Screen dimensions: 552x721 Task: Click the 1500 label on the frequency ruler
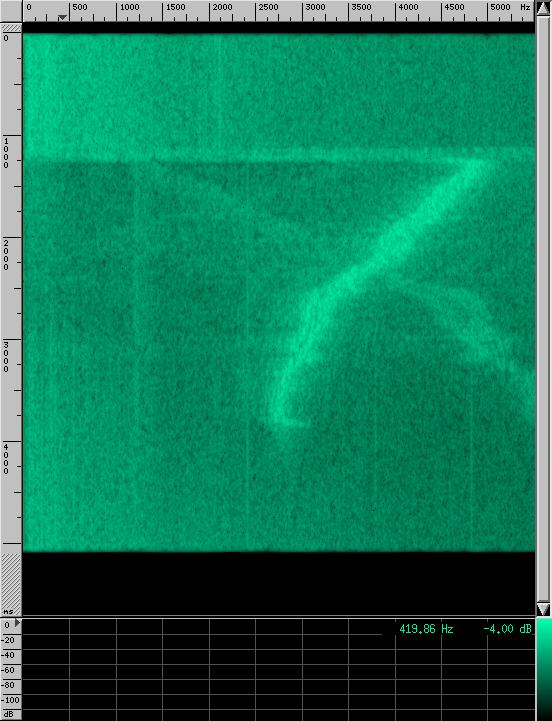(x=175, y=7)
